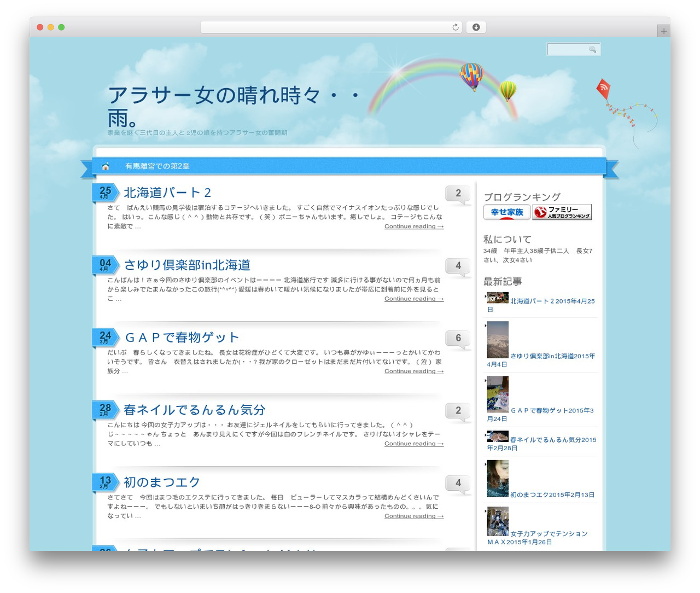The height and width of the screenshot is (593, 700).
Task: Open comment bubble showing 2 for 北海道パート２
Action: tap(458, 194)
